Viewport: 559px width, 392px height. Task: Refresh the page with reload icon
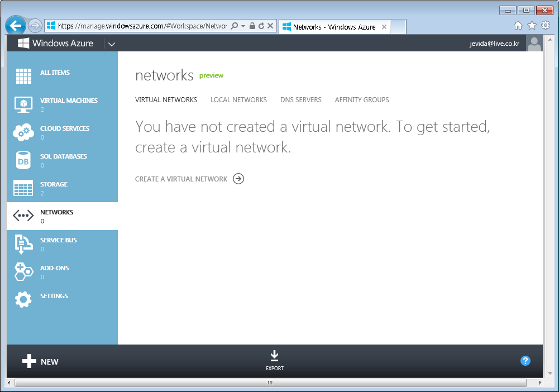(261, 26)
